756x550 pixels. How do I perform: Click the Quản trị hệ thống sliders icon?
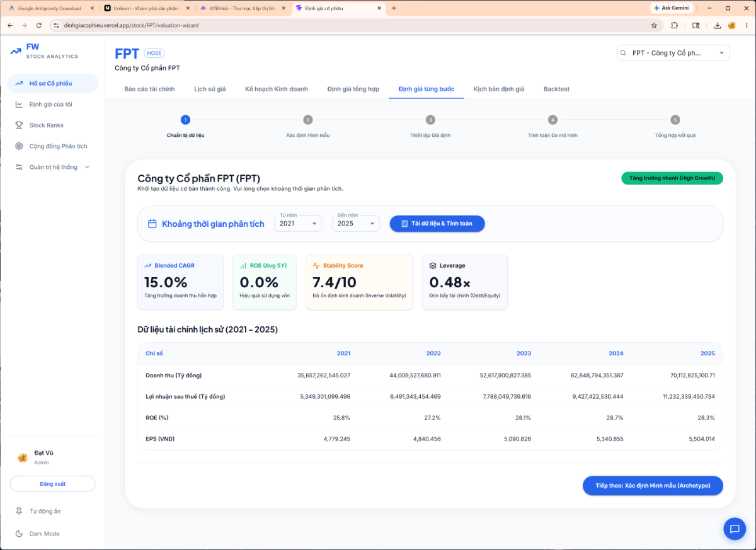click(19, 167)
